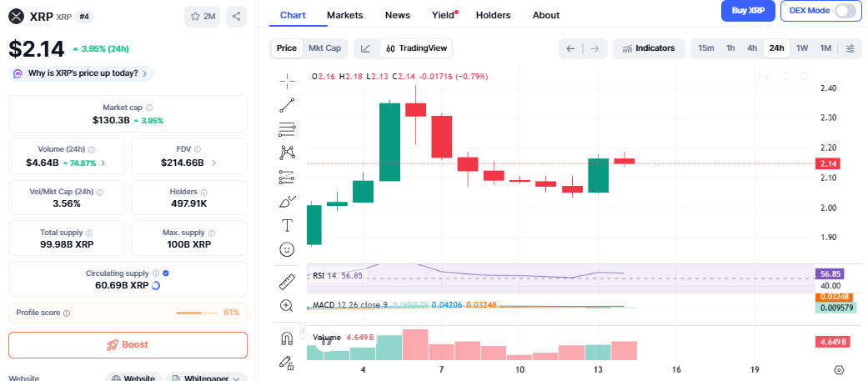Click the Boost button
The image size is (868, 381).
[x=128, y=345]
